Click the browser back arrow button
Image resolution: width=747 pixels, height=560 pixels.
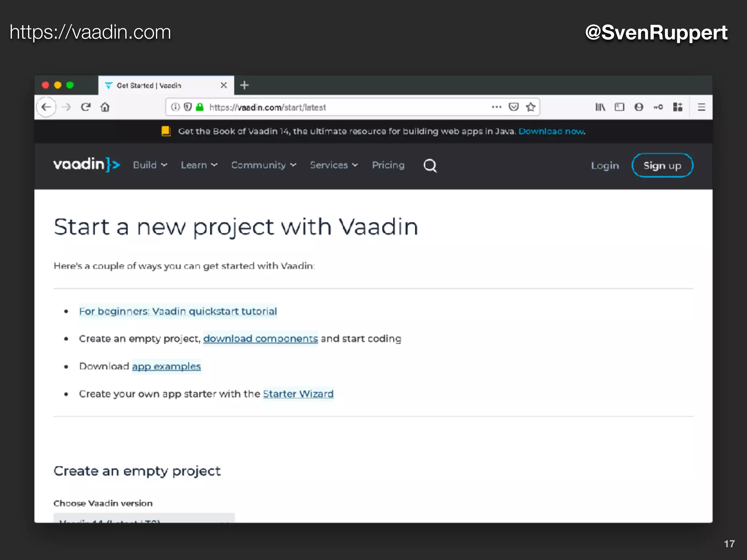point(46,107)
